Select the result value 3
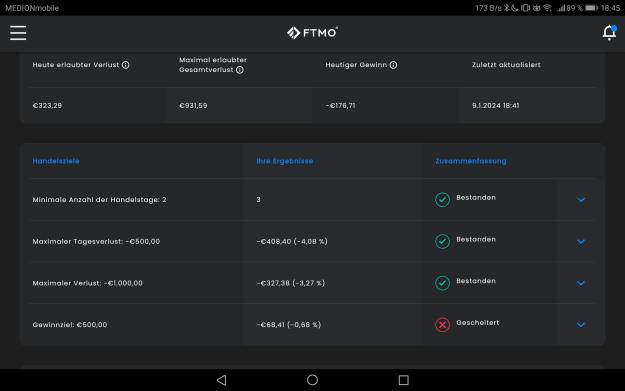 pos(258,200)
